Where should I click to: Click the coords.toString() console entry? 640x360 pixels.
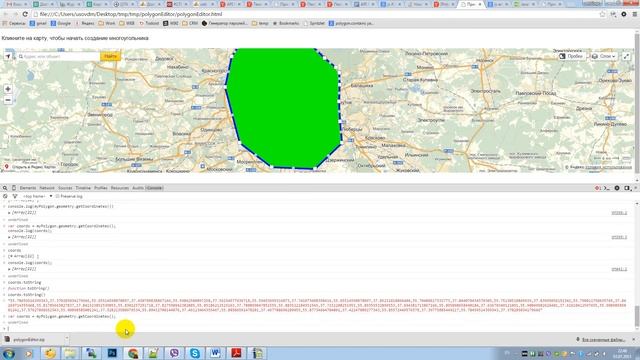(27, 294)
